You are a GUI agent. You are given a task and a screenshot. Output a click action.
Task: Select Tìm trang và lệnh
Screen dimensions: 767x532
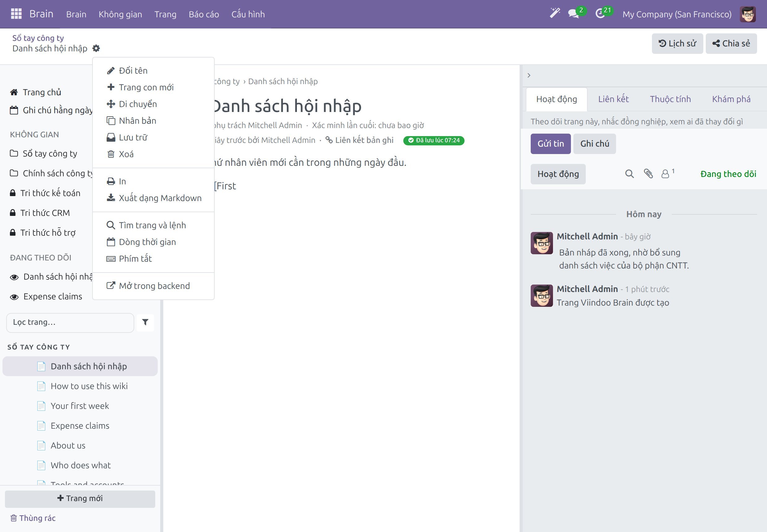(x=153, y=225)
